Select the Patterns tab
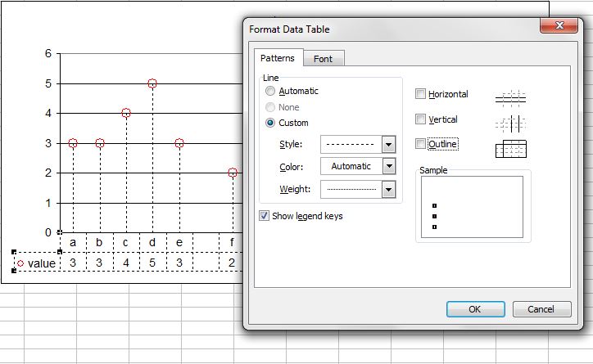The height and width of the screenshot is (364, 593). (x=278, y=58)
